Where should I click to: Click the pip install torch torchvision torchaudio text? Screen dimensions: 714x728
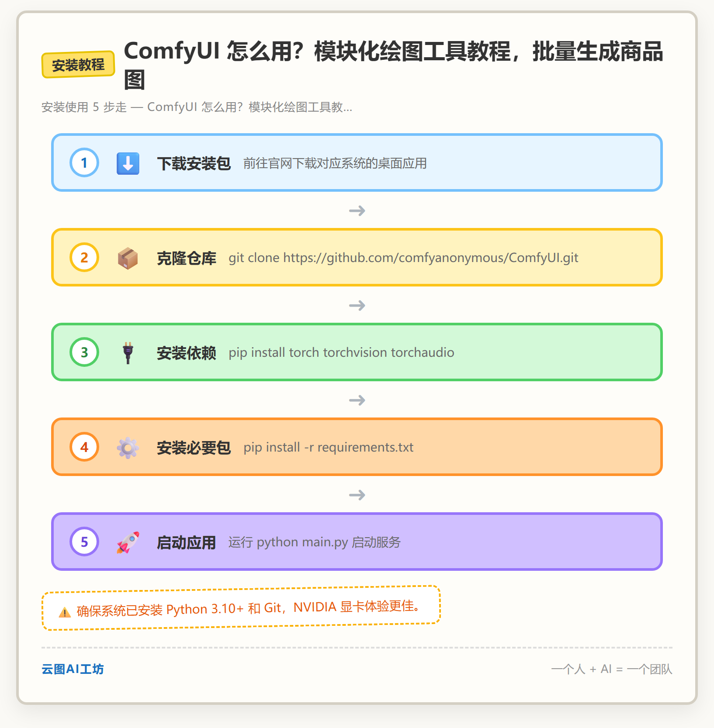(341, 352)
